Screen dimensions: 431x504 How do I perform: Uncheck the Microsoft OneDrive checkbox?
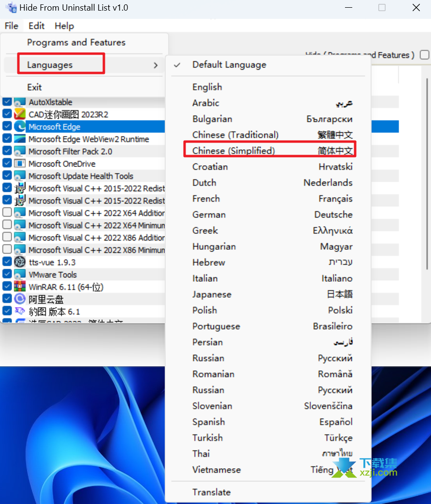(x=7, y=163)
